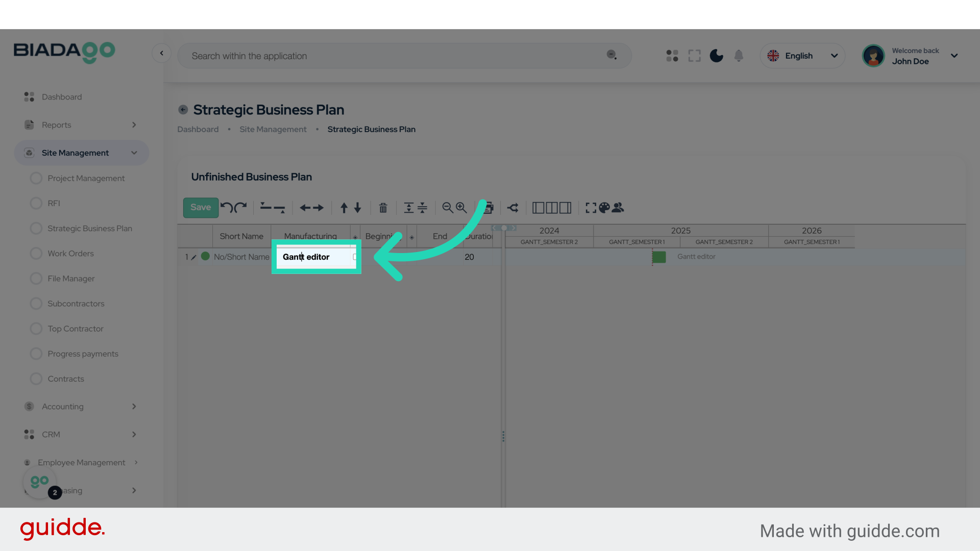Open the English language dropdown

click(x=802, y=56)
